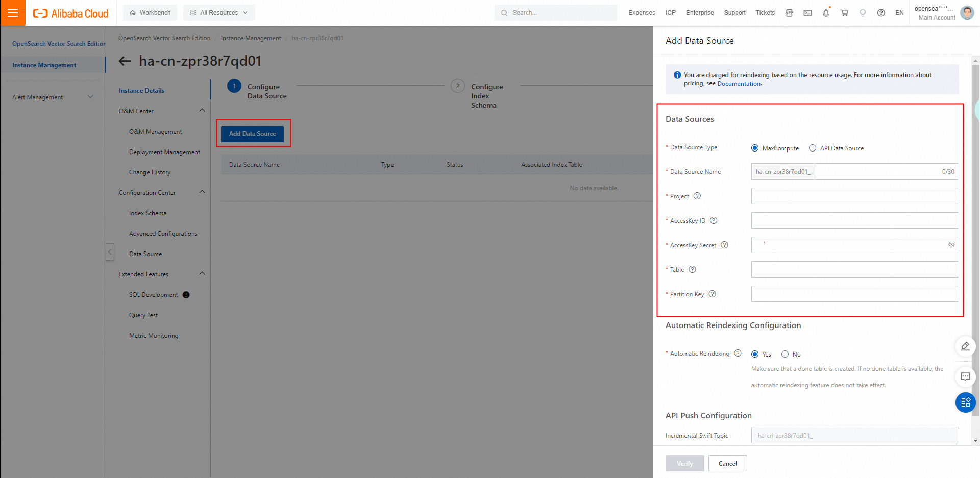Click the app download icon in header
The width and height of the screenshot is (980, 478).
tap(789, 13)
